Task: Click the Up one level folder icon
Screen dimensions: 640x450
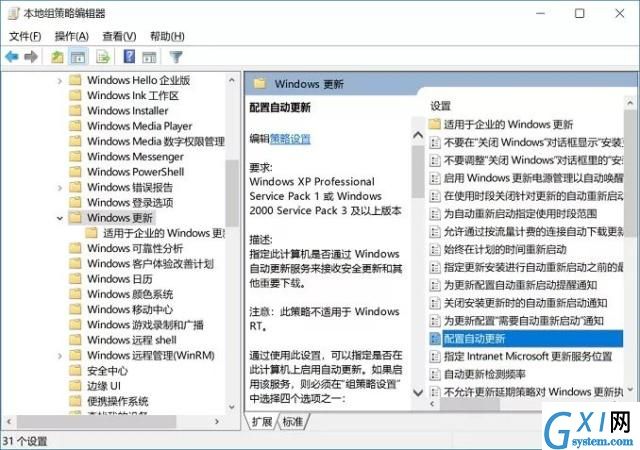Action: pyautogui.click(x=57, y=57)
